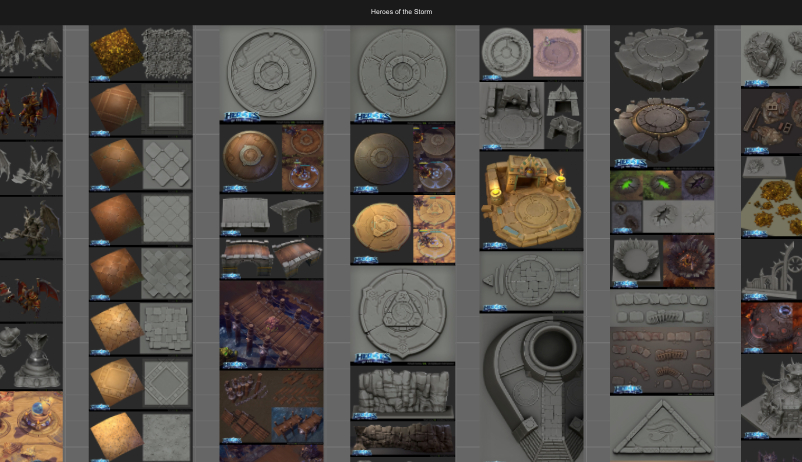Open the triangle with Eye of Horus sculpt
Screen dimensions: 802x462
(662, 429)
